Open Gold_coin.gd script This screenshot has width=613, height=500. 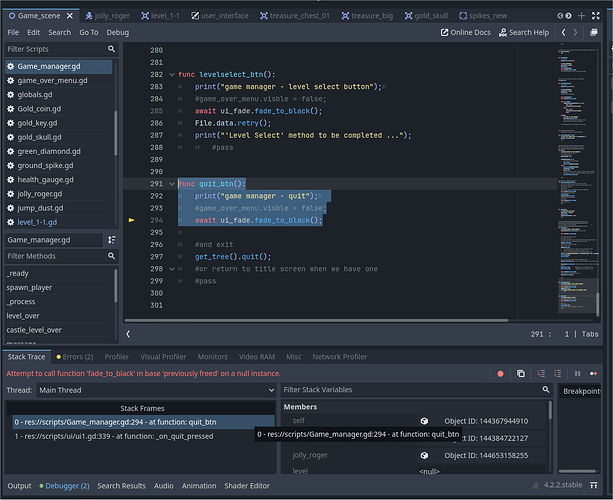tap(59, 109)
